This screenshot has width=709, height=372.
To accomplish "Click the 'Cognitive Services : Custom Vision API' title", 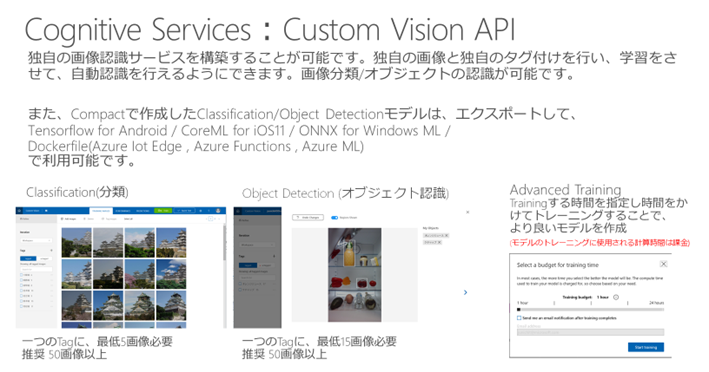I will point(270,30).
